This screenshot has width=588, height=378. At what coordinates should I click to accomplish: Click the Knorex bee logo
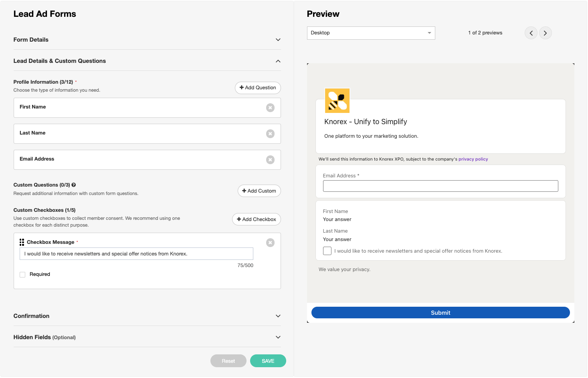[337, 101]
